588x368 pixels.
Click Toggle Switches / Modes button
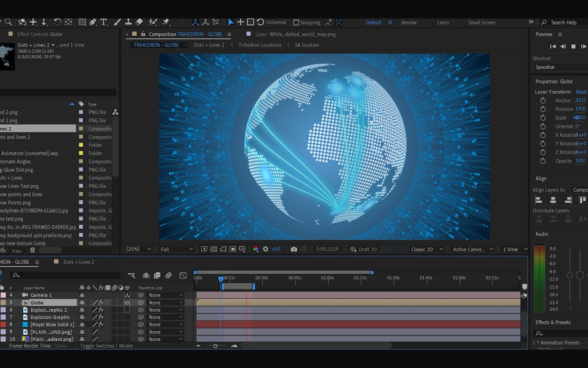[x=106, y=346]
